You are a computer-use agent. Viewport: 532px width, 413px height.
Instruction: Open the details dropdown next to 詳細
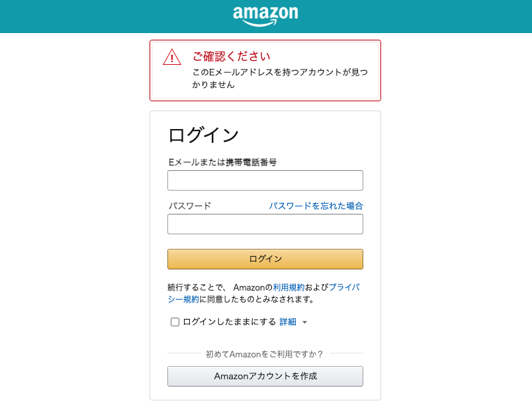(x=304, y=322)
